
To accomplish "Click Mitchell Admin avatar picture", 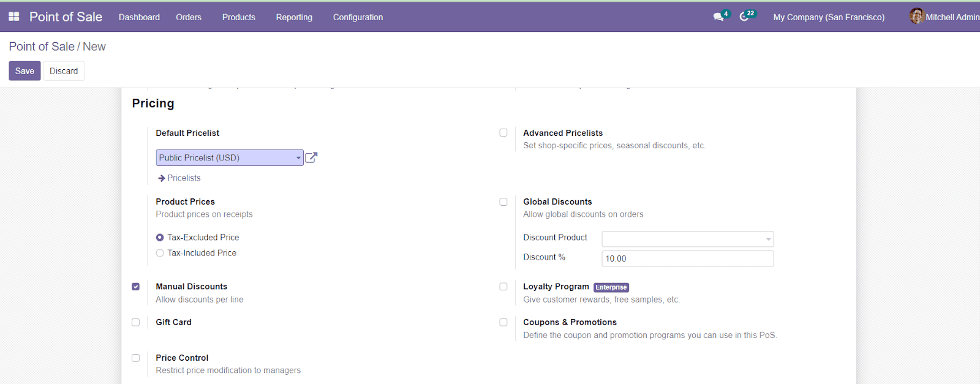I will (x=916, y=17).
